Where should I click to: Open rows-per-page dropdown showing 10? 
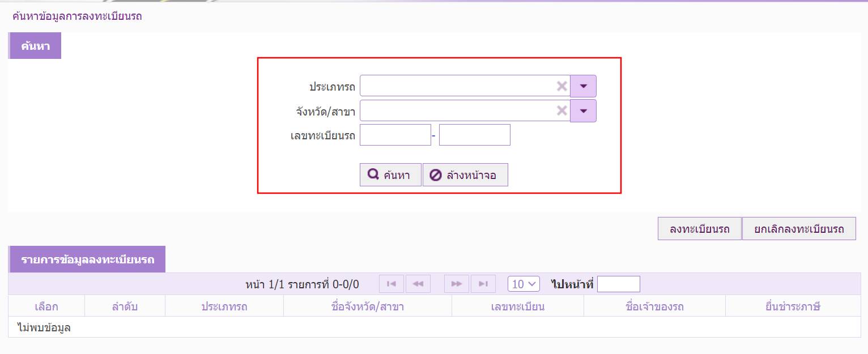pos(524,284)
